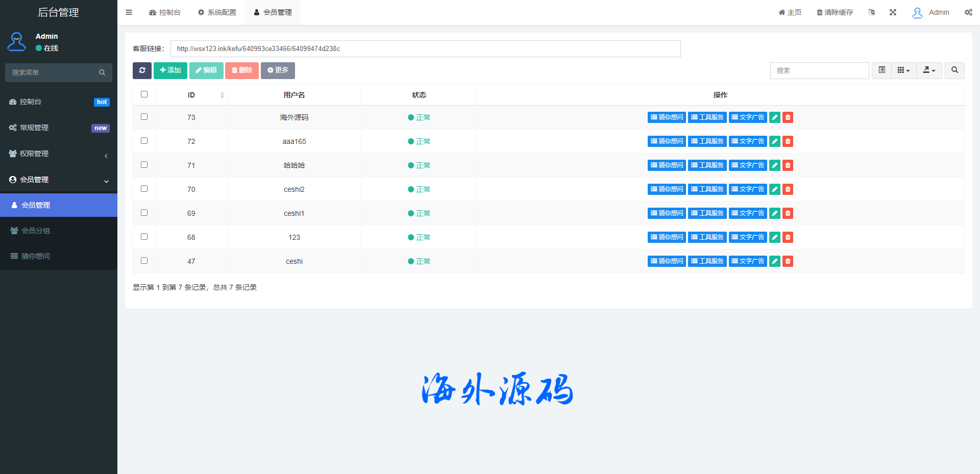This screenshot has height=474, width=980.
Task: Open the export data dropdown
Action: [929, 70]
